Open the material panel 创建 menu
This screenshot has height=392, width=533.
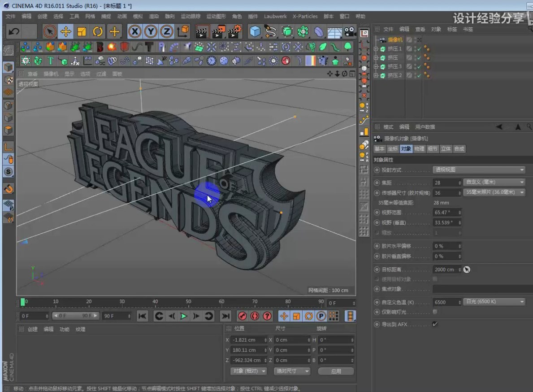point(33,329)
